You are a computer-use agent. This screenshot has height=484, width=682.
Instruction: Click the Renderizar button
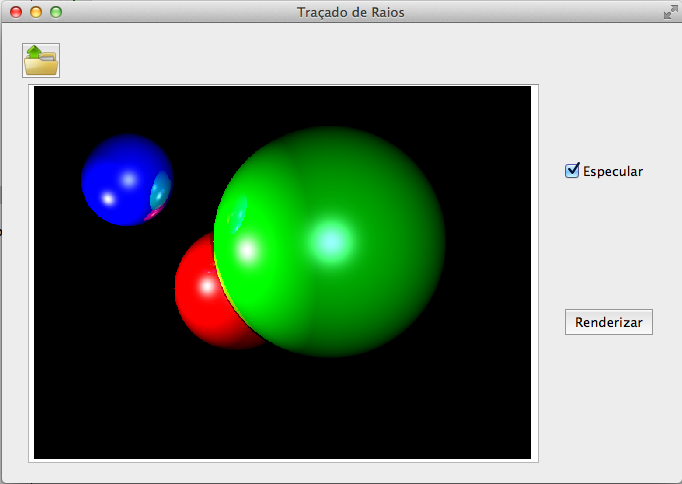608,322
